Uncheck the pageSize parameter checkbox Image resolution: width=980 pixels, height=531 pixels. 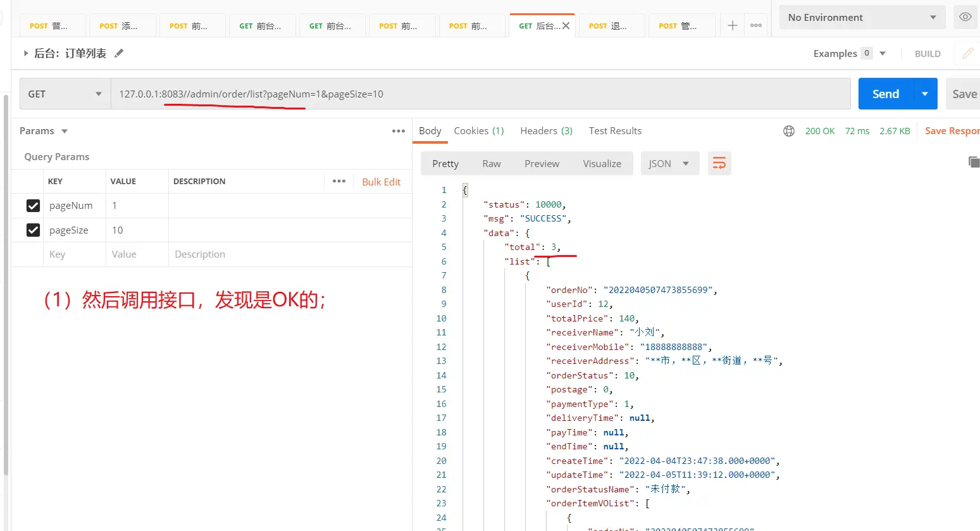[x=33, y=230]
